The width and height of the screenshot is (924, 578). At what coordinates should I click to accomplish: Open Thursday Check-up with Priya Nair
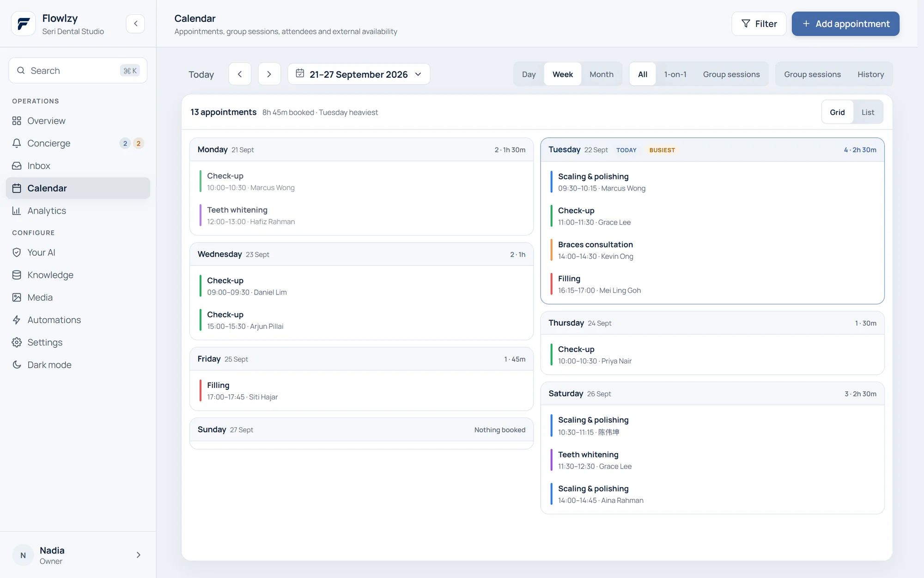(x=712, y=355)
